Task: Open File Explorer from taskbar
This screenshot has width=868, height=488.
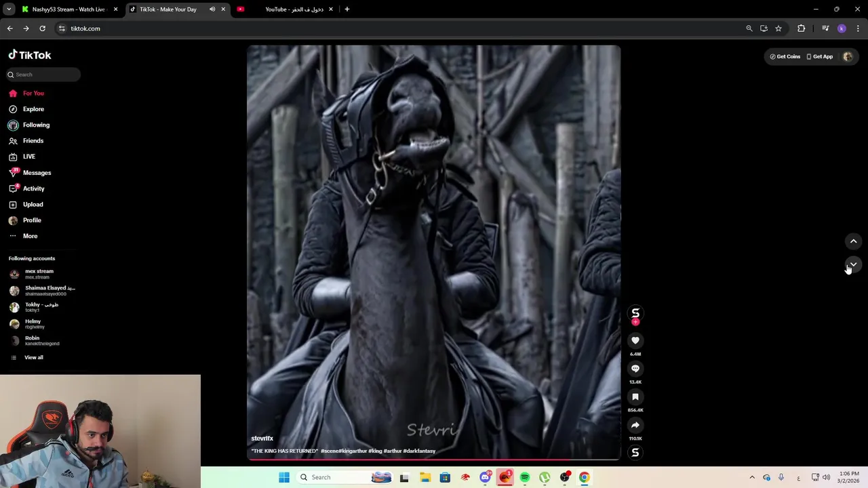Action: point(425,477)
